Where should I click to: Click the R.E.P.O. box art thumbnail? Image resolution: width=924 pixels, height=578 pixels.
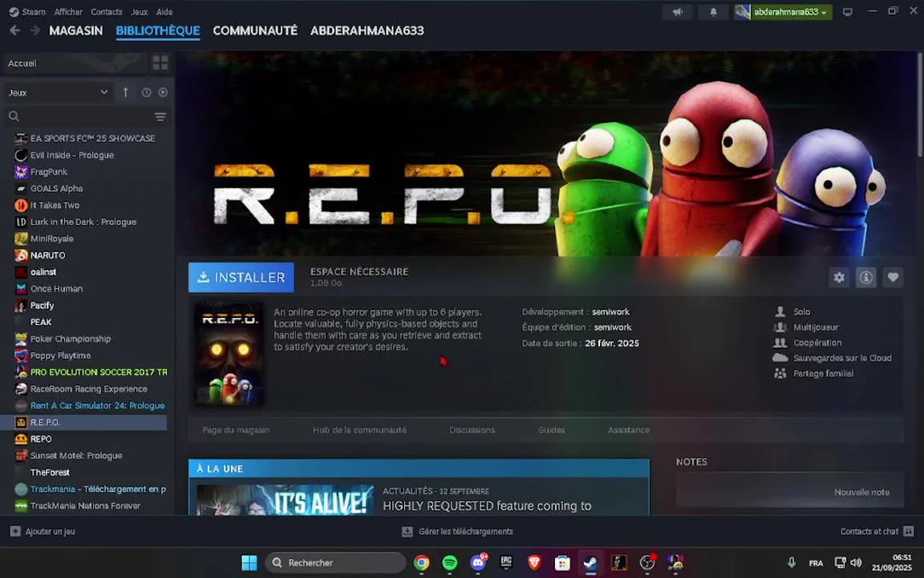[x=229, y=354]
